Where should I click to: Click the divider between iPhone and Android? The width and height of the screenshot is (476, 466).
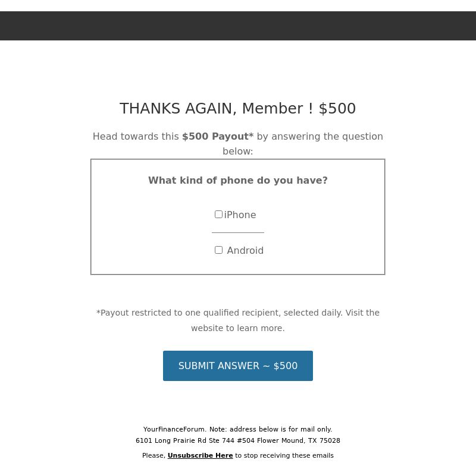(x=237, y=232)
